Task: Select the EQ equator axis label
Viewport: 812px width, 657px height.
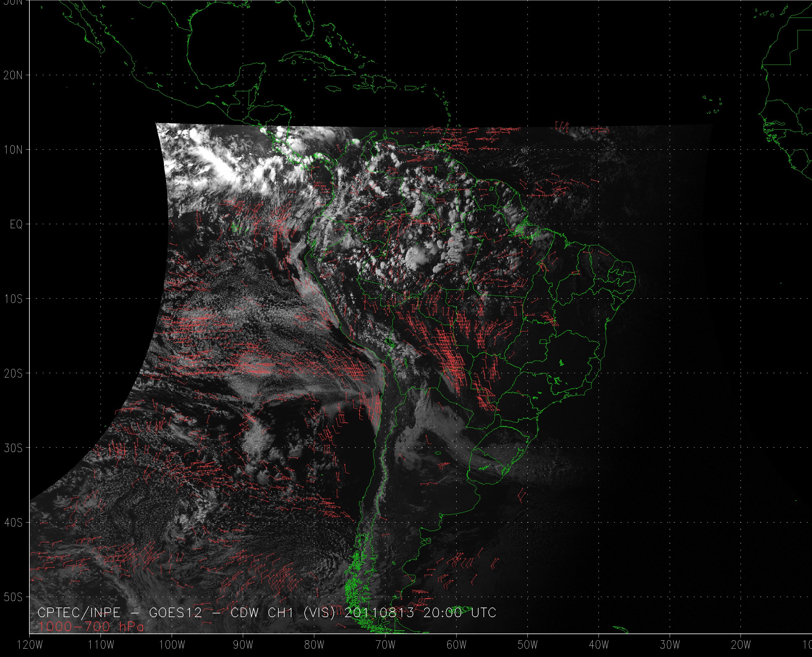Action: 16,224
